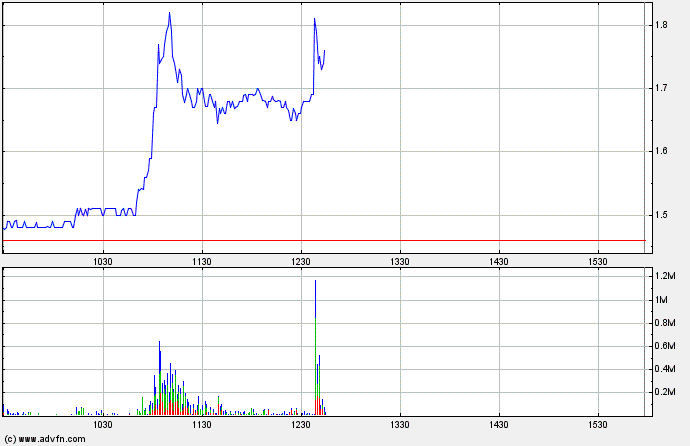Viewport: 690px width, 446px height.
Task: Select the 1230 time label under volume chart
Action: 300,426
